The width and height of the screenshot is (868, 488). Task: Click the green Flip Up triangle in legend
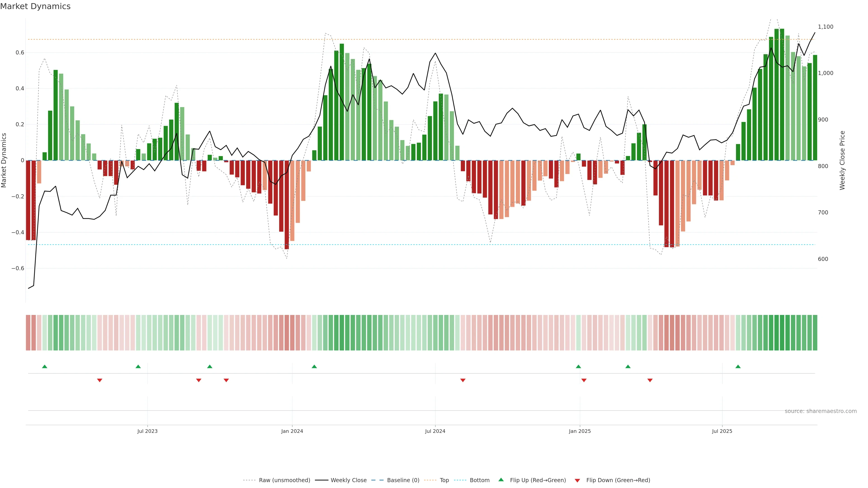(501, 480)
